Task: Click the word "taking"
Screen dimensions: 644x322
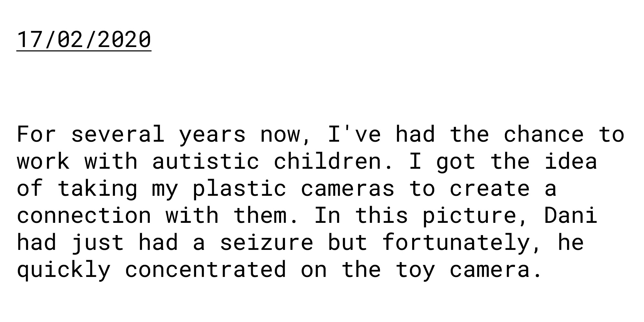Action: coord(97,188)
